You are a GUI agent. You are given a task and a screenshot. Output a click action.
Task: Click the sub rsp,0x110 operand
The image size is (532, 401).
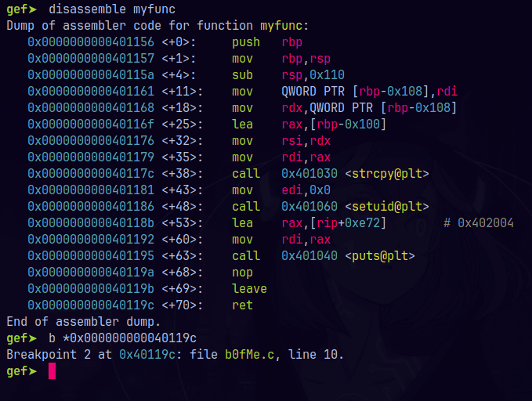(313, 75)
